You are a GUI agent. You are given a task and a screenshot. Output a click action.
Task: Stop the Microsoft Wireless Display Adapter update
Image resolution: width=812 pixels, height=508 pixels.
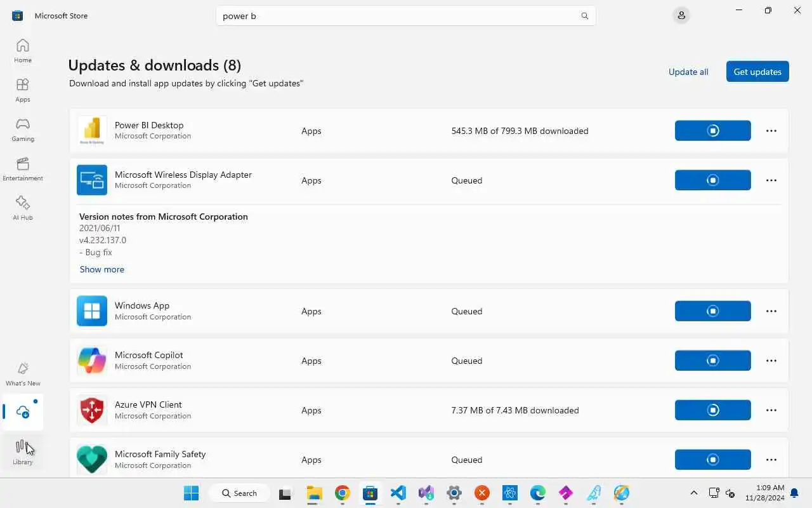click(x=713, y=180)
